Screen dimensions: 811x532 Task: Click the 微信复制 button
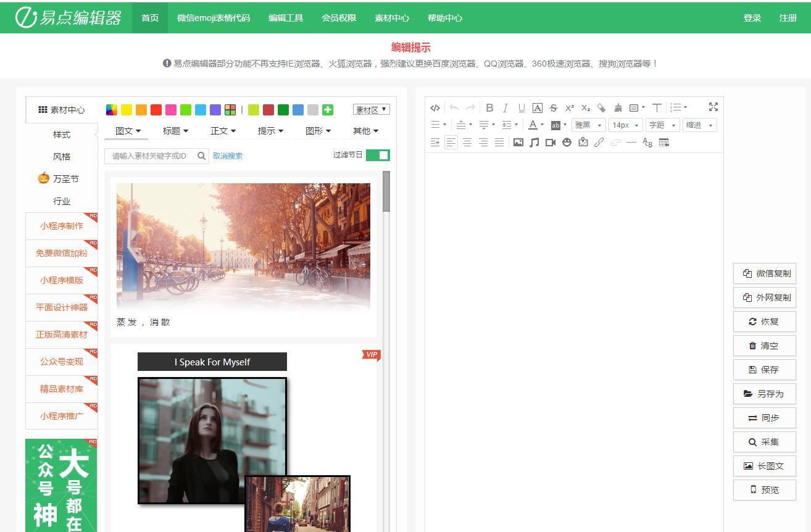click(765, 273)
